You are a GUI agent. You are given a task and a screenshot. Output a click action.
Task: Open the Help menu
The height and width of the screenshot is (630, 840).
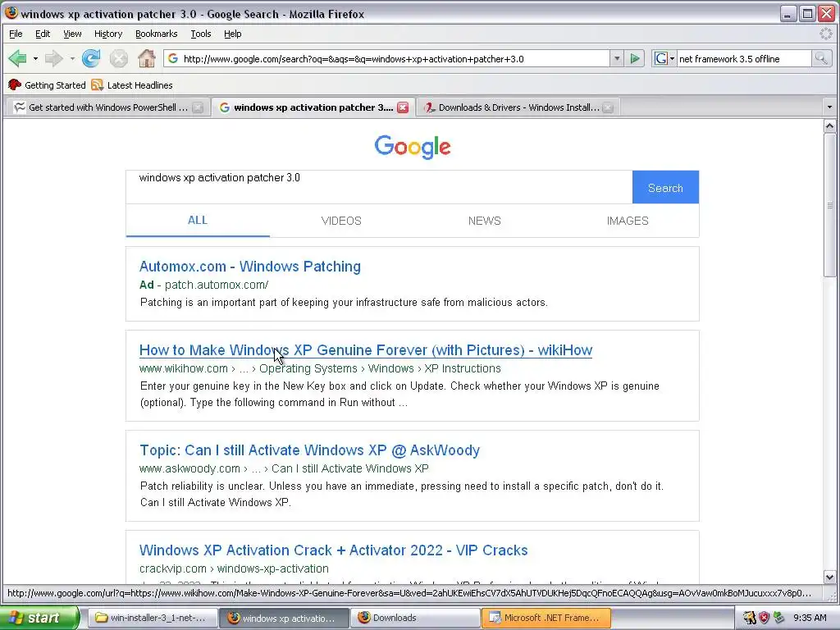(x=232, y=34)
